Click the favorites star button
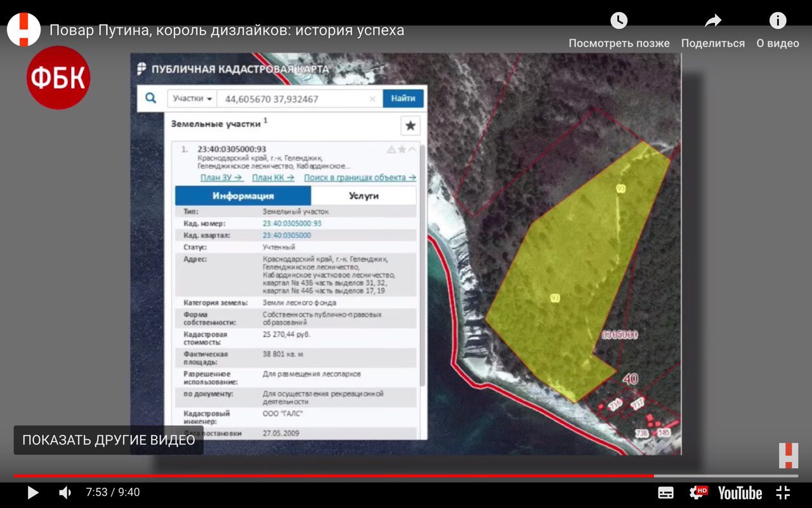Image resolution: width=812 pixels, height=508 pixels. click(410, 126)
